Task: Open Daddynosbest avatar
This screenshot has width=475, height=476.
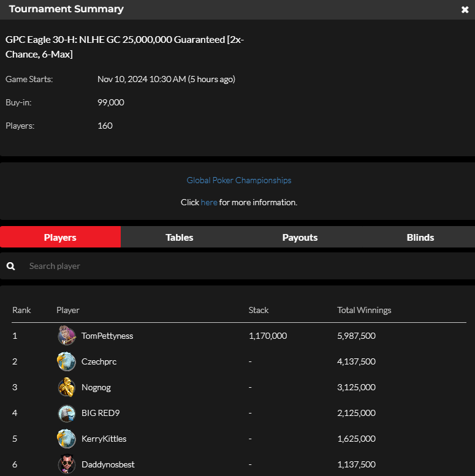Action: (67, 464)
